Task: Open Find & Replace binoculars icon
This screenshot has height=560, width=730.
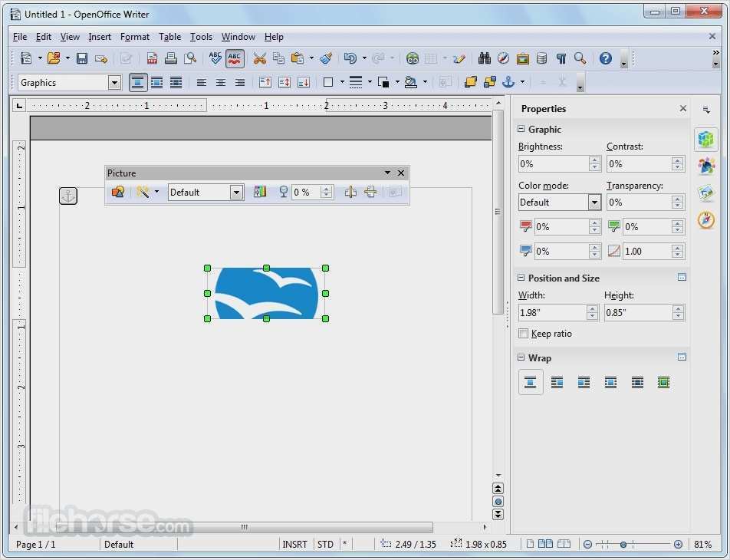Action: tap(485, 58)
